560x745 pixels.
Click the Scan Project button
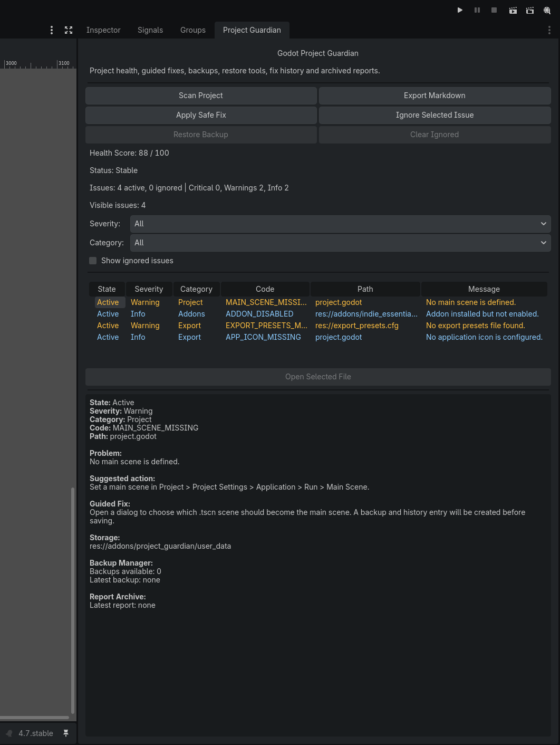(201, 95)
